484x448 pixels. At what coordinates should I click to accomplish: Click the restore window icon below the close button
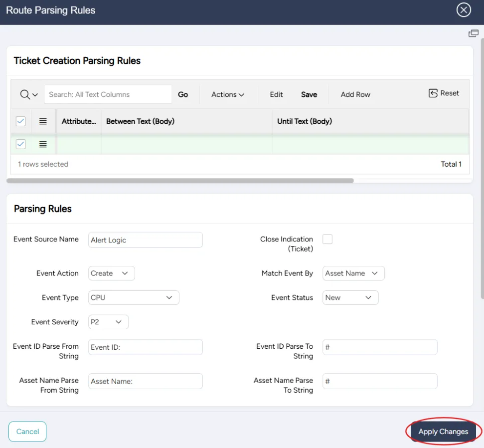tap(473, 33)
